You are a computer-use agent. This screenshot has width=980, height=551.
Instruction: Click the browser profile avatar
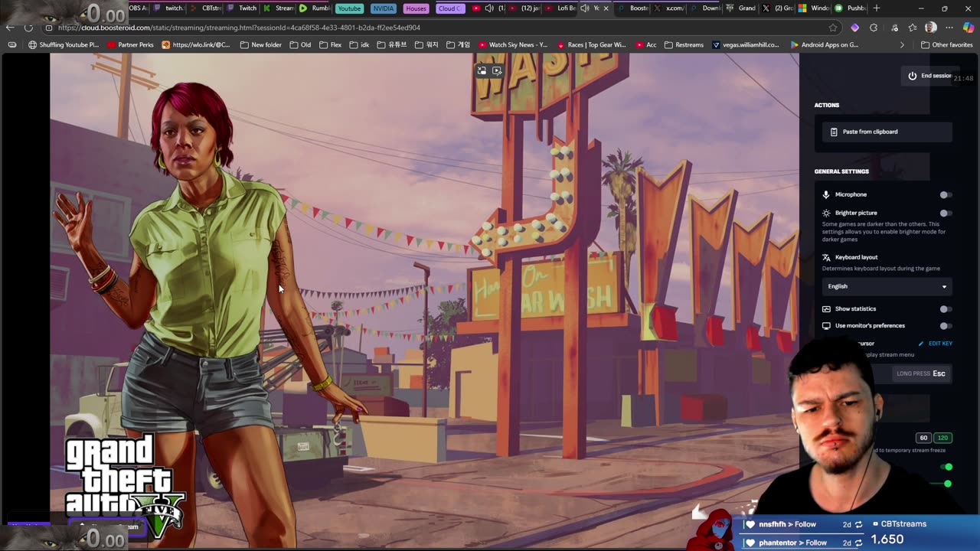[931, 28]
